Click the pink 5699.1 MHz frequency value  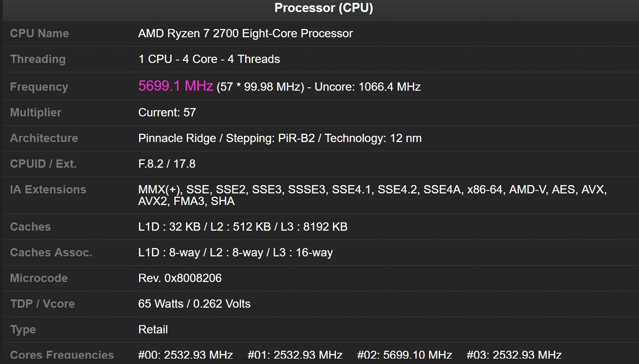tap(176, 86)
